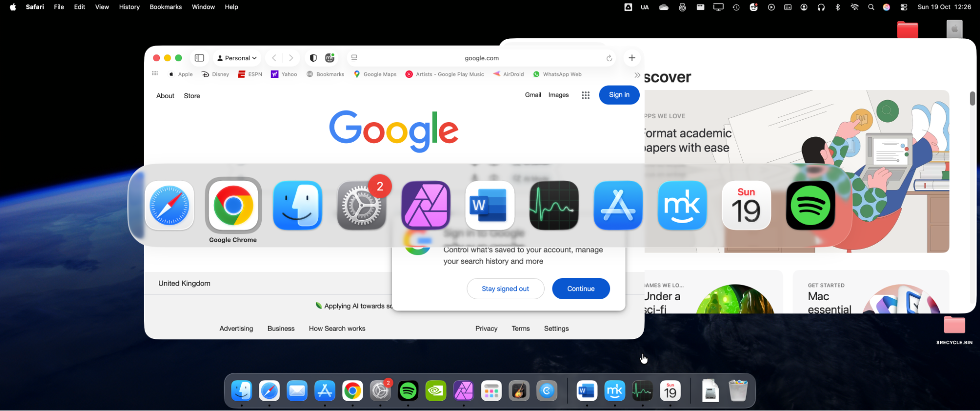Open the Help menu
This screenshot has width=980, height=411.
(x=231, y=7)
